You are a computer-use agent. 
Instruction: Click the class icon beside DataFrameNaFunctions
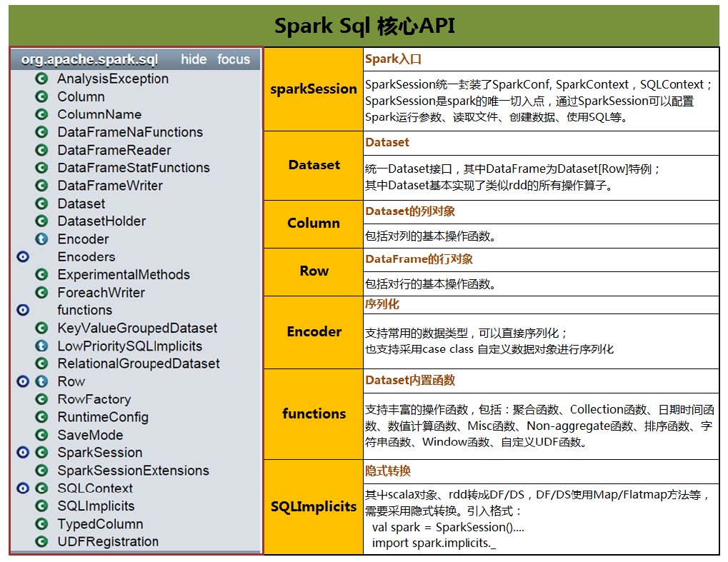(x=41, y=132)
